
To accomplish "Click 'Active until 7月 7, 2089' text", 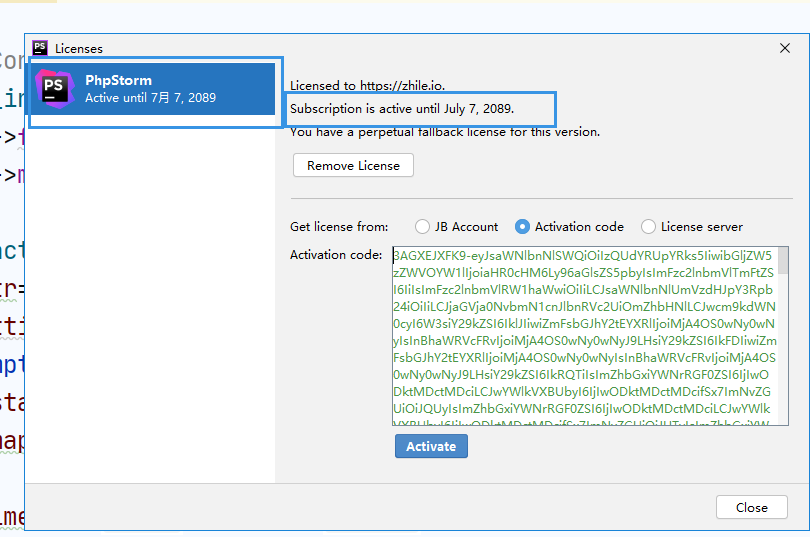I will (150, 98).
